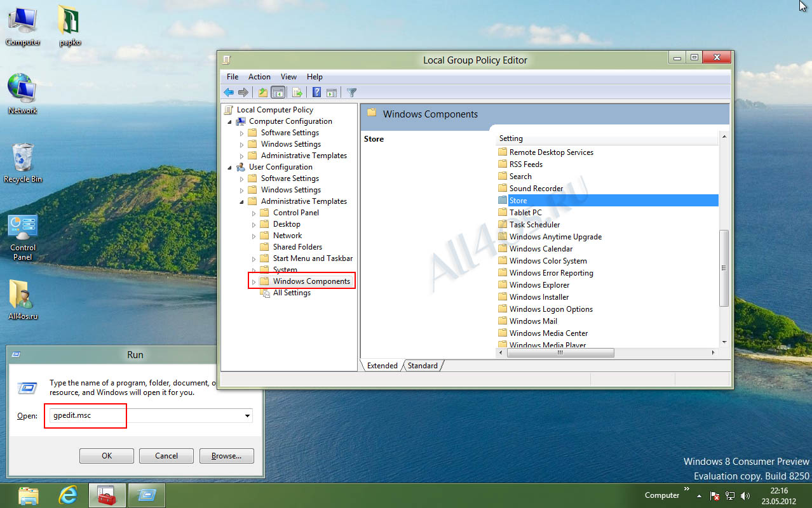Screen dimensions: 812x508
Task: Select the Tablet PC folder
Action: coord(520,213)
